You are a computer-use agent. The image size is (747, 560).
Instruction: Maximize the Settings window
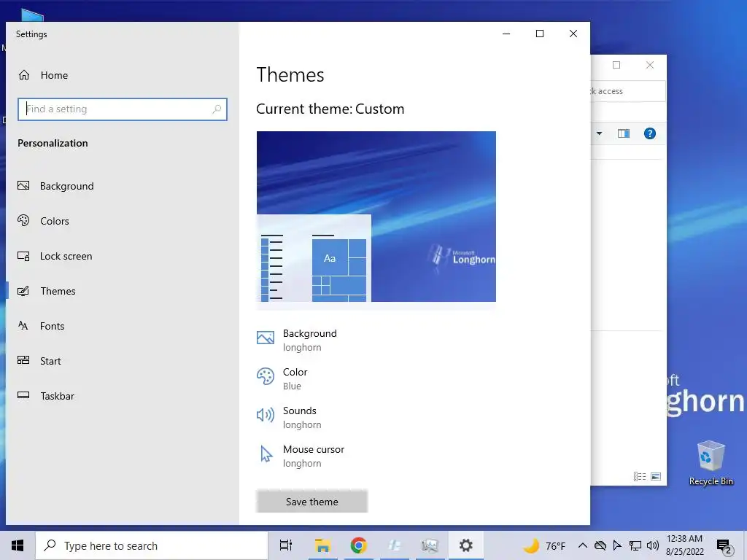(540, 34)
